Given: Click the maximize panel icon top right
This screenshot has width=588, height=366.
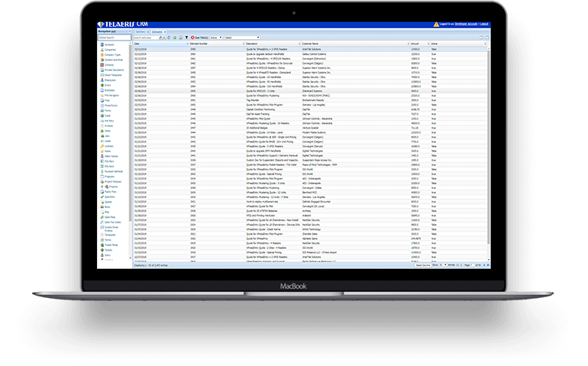Looking at the screenshot, I should [487, 37].
